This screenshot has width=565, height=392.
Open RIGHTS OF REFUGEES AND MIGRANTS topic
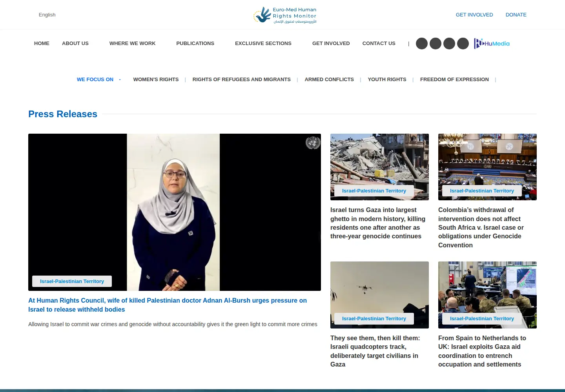pyautogui.click(x=241, y=80)
